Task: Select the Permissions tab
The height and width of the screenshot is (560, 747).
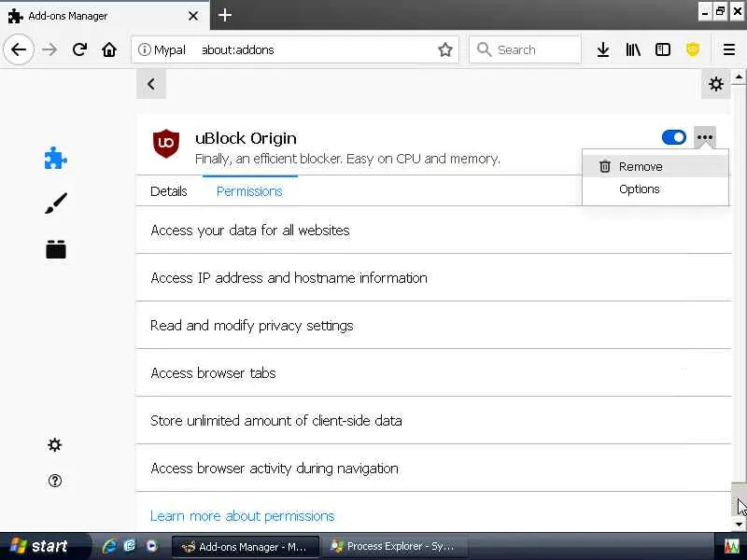Action: click(249, 191)
